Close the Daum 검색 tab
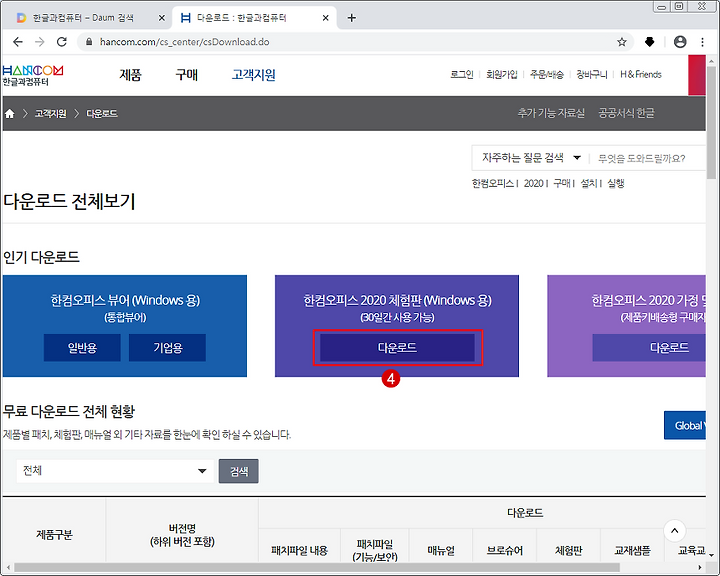 point(162,18)
